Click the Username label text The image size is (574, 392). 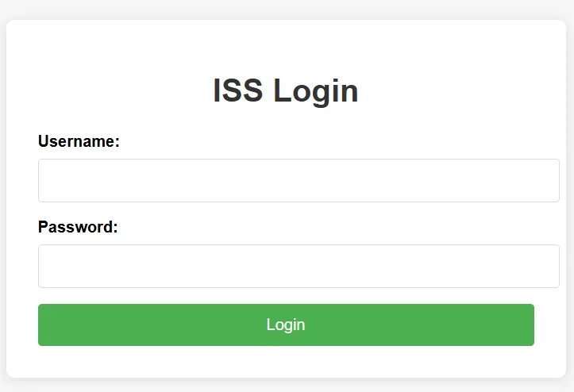[x=79, y=141]
